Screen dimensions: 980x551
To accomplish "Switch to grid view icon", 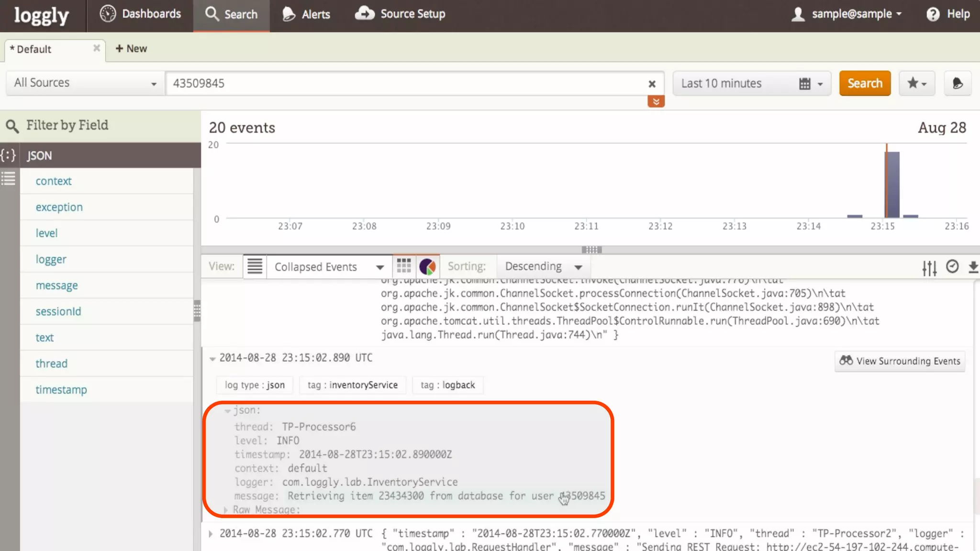I will [x=404, y=266].
